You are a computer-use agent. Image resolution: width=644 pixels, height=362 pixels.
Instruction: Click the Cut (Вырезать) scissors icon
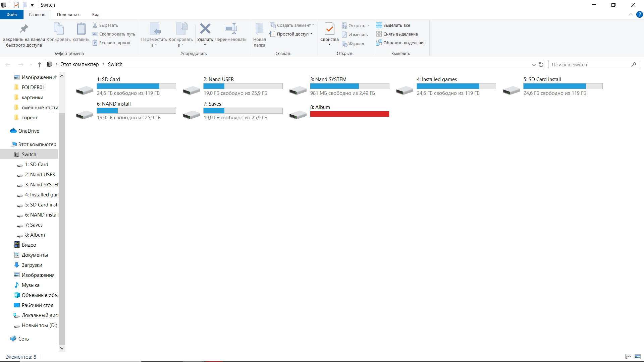95,25
